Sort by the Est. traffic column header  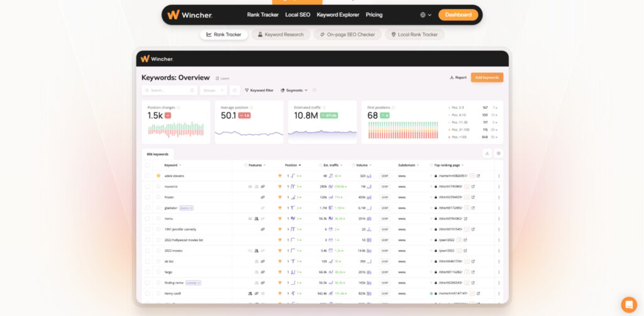(331, 165)
